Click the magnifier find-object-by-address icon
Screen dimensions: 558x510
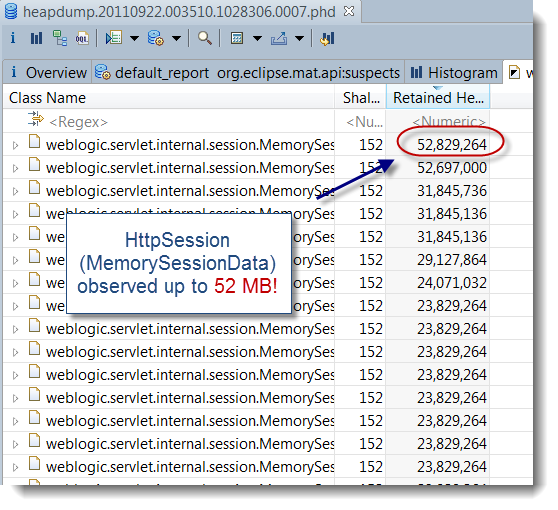click(205, 38)
